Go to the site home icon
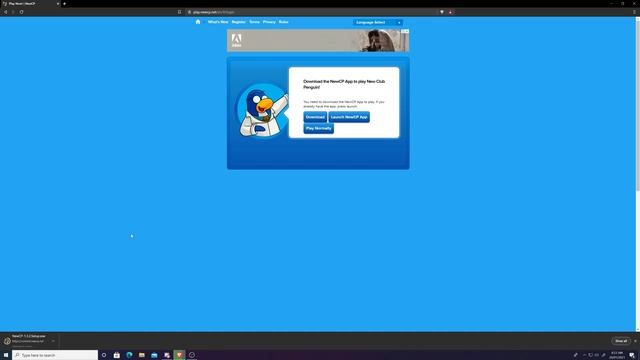 pyautogui.click(x=198, y=22)
